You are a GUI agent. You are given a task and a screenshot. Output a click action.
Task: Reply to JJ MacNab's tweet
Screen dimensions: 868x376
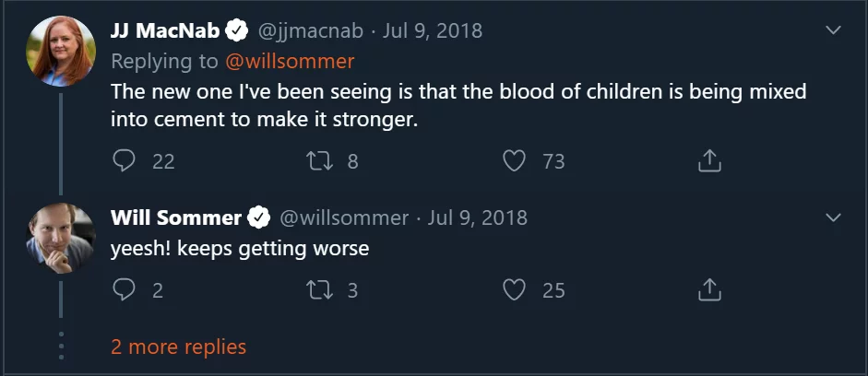(x=125, y=161)
